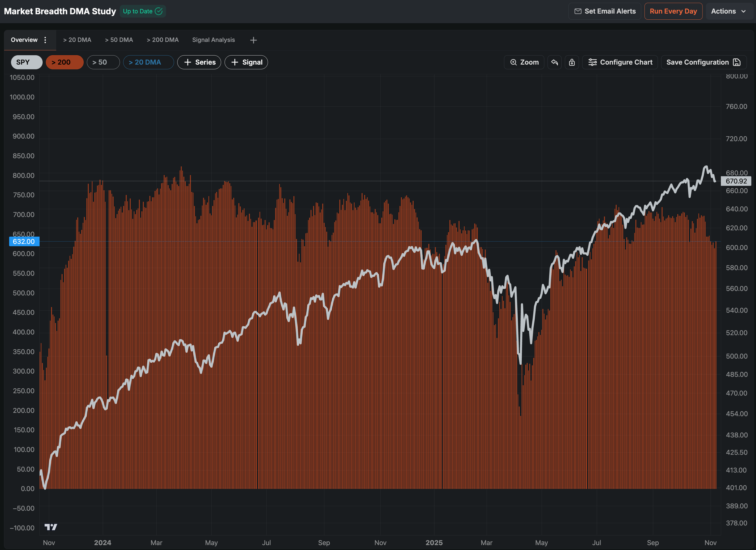756x550 pixels.
Task: Click the undo arrow icon
Action: coord(554,62)
